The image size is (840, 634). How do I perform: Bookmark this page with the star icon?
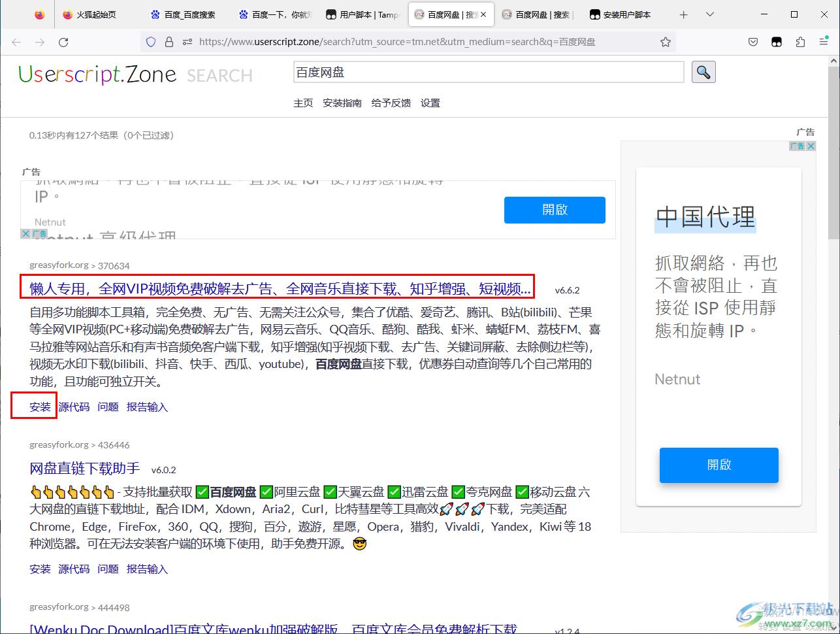666,42
